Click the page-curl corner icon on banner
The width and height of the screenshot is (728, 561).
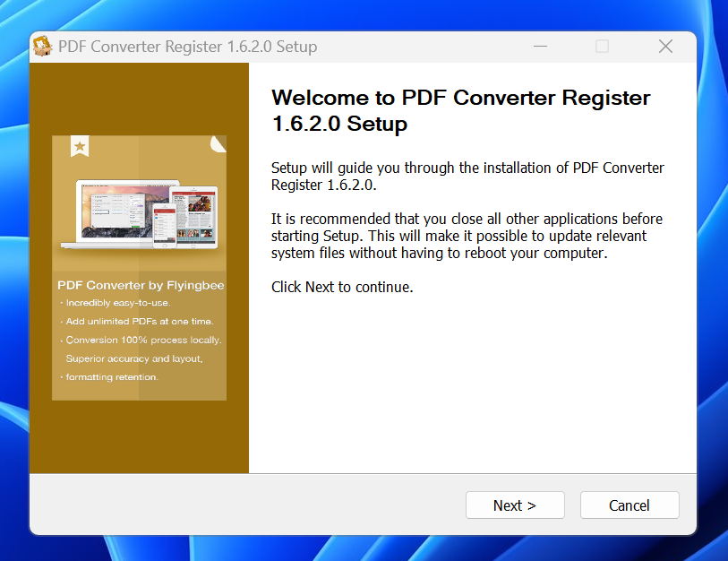click(x=218, y=144)
